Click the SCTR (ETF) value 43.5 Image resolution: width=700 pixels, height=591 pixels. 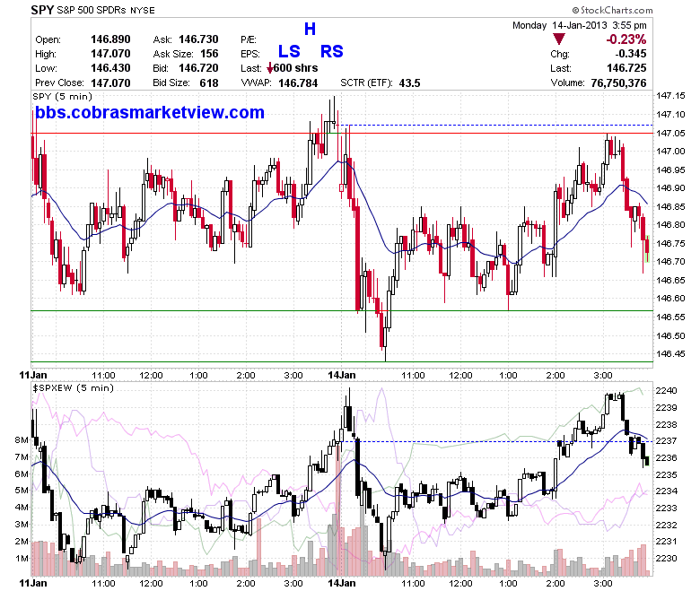click(x=409, y=83)
